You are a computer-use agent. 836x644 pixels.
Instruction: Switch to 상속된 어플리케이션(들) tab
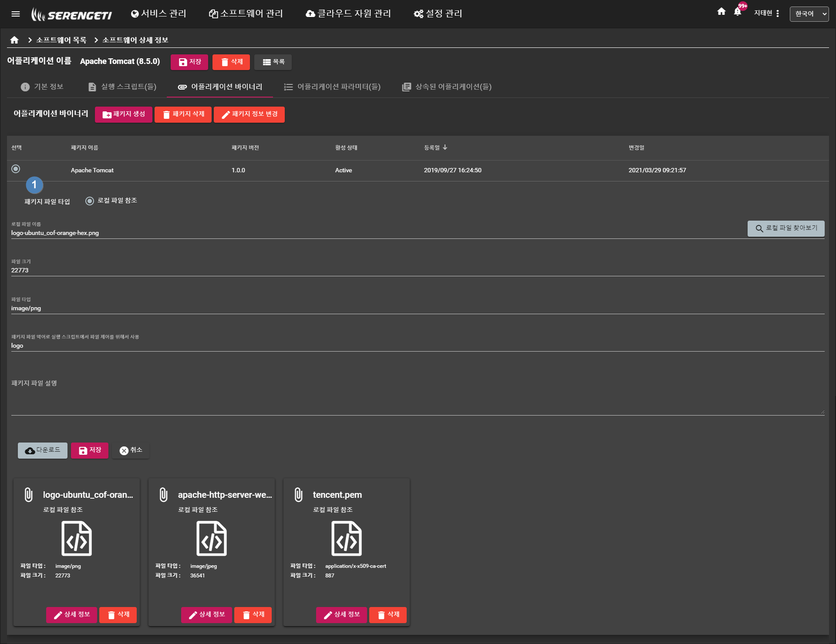click(x=447, y=87)
